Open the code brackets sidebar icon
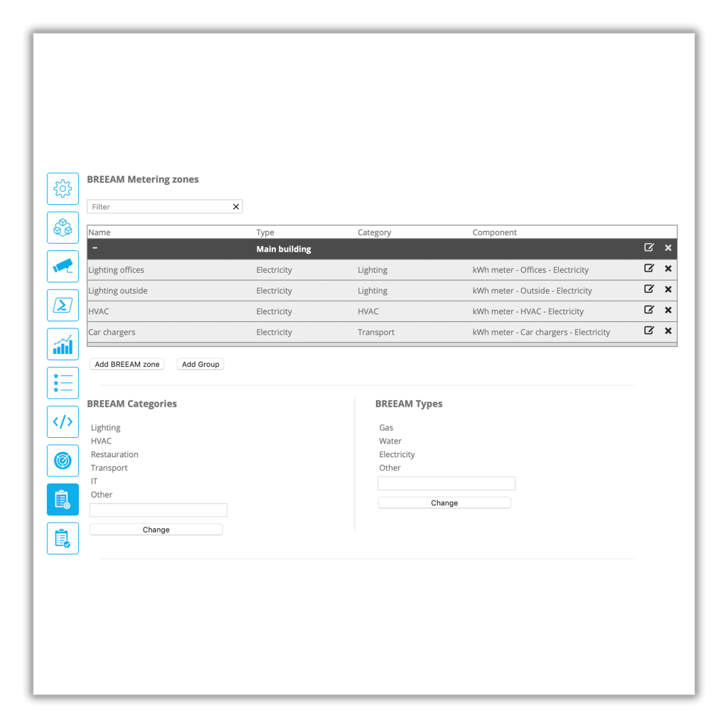The height and width of the screenshot is (728, 728). pyautogui.click(x=63, y=422)
